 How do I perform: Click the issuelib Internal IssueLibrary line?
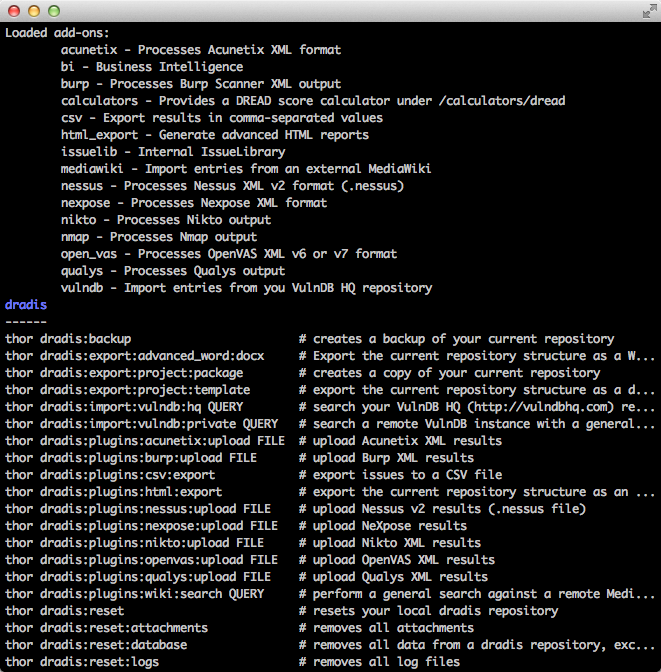[173, 152]
